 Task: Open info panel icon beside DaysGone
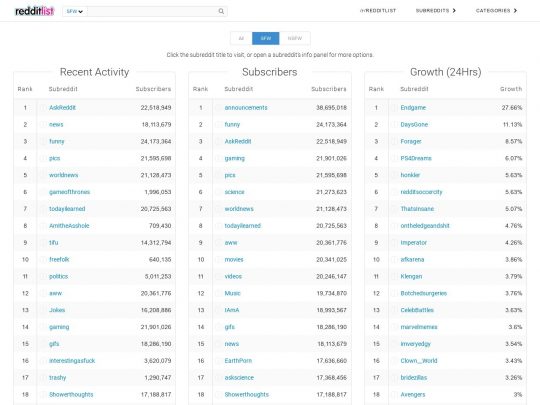point(394,125)
